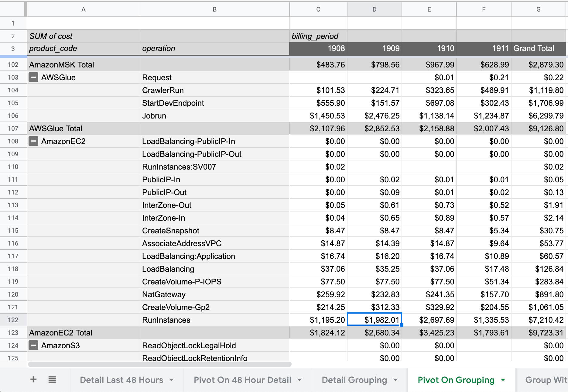This screenshot has width=568, height=392.
Task: Select the CreateSnapshot operation cell
Action: pyautogui.click(x=215, y=231)
